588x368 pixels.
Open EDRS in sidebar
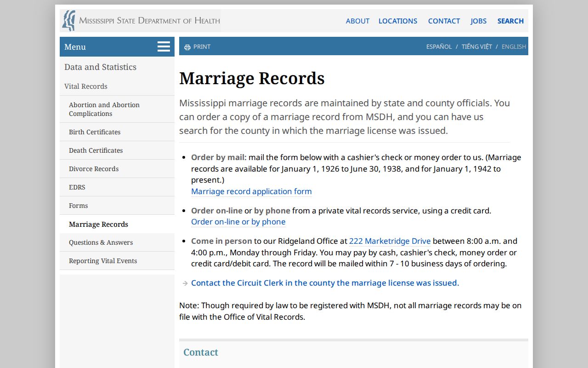tap(117, 187)
